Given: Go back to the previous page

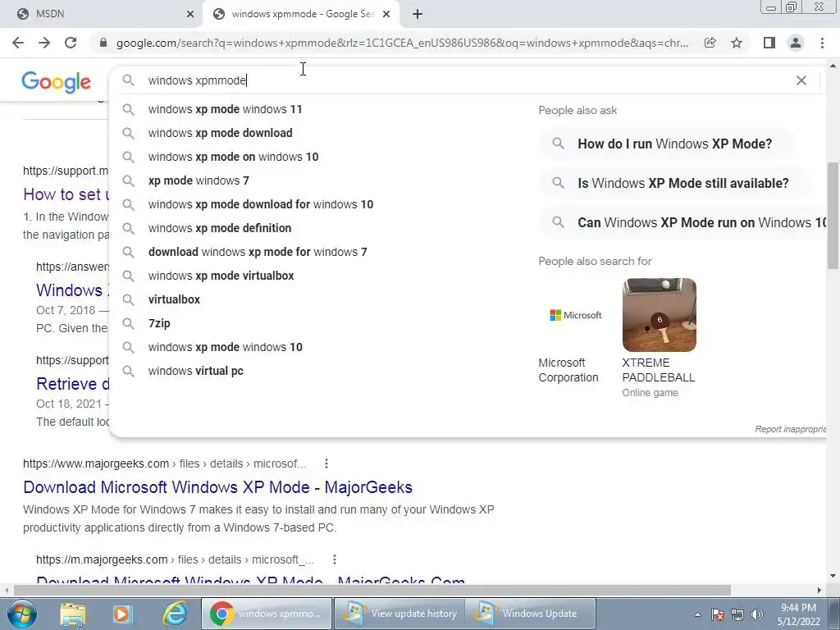Looking at the screenshot, I should click(18, 43).
